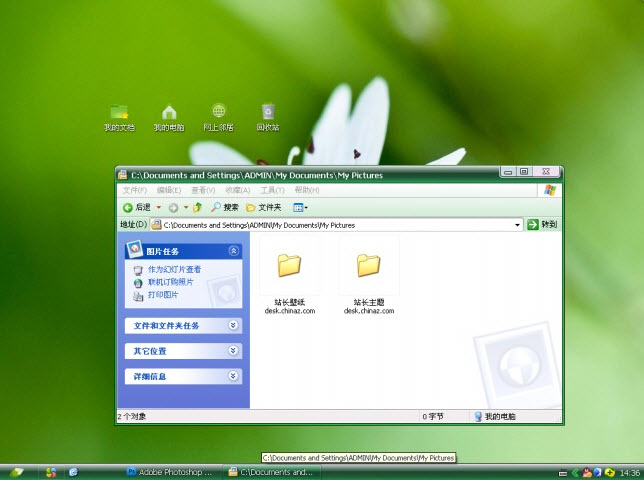
Task: Click the 我的电脑 status bar entry
Action: coord(495,417)
